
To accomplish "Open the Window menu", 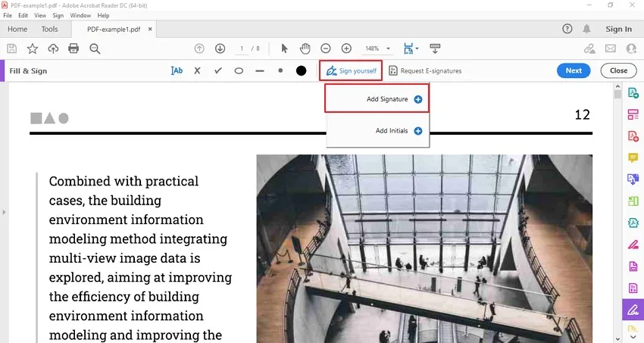I will [80, 15].
